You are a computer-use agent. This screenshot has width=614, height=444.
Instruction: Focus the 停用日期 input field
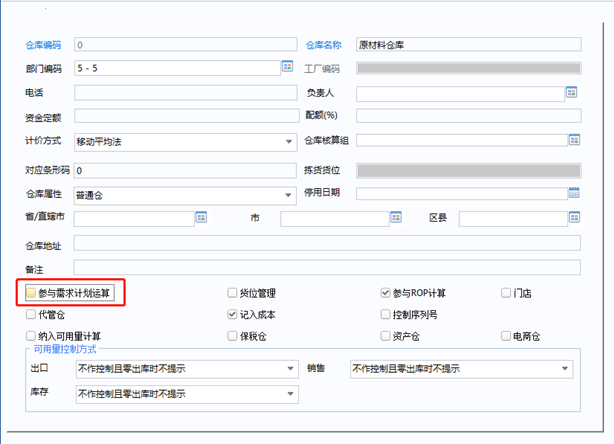(462, 193)
